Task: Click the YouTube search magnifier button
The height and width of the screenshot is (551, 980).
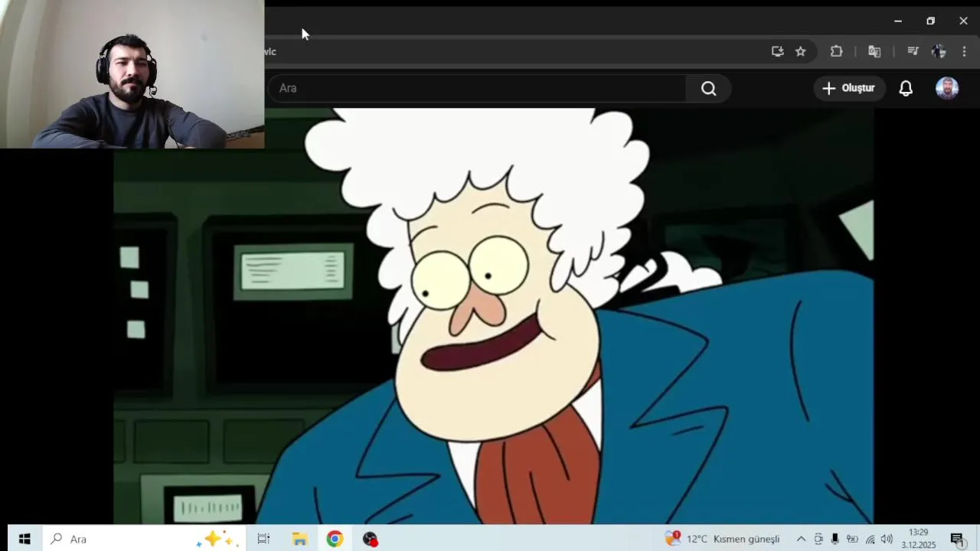Action: (x=708, y=88)
